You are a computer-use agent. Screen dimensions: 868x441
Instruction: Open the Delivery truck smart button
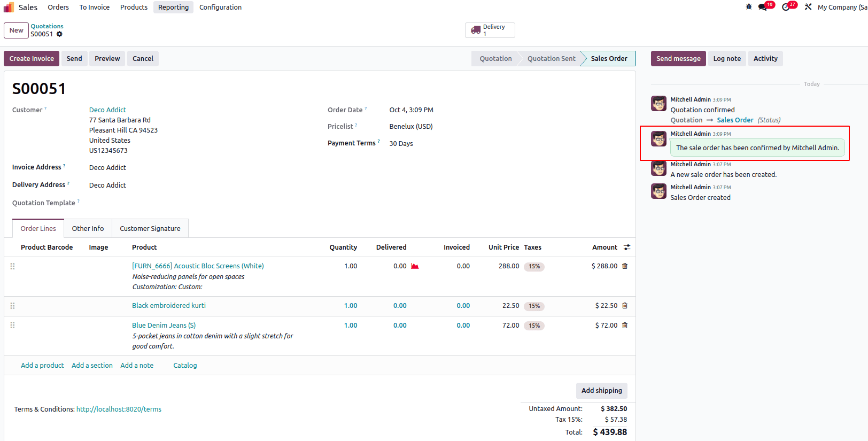[490, 30]
